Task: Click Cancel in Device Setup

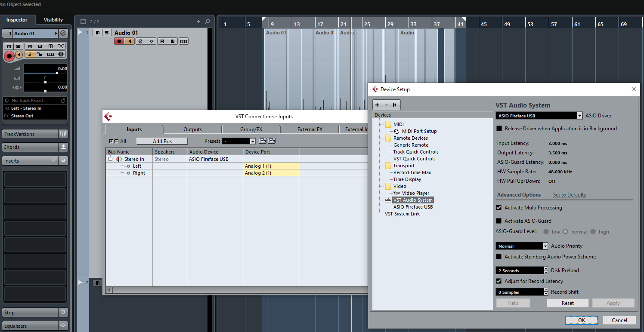Action: tap(619, 320)
